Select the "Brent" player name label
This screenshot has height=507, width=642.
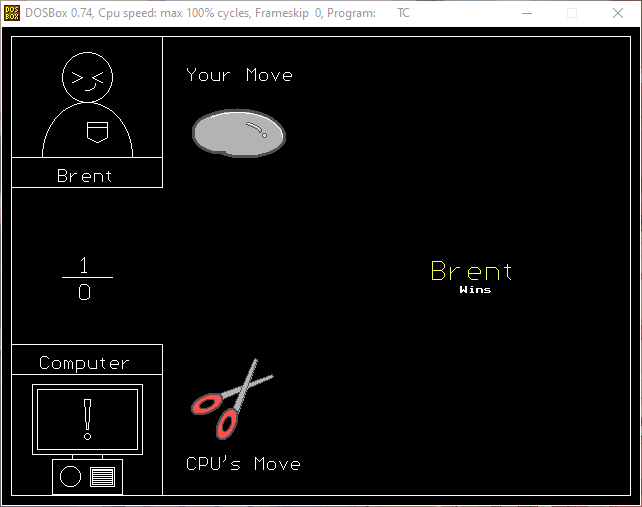pos(85,176)
